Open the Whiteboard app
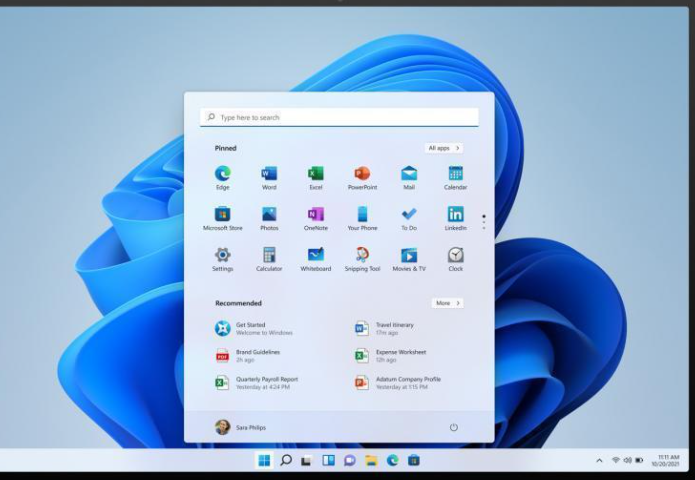This screenshot has width=695, height=480. pyautogui.click(x=316, y=259)
